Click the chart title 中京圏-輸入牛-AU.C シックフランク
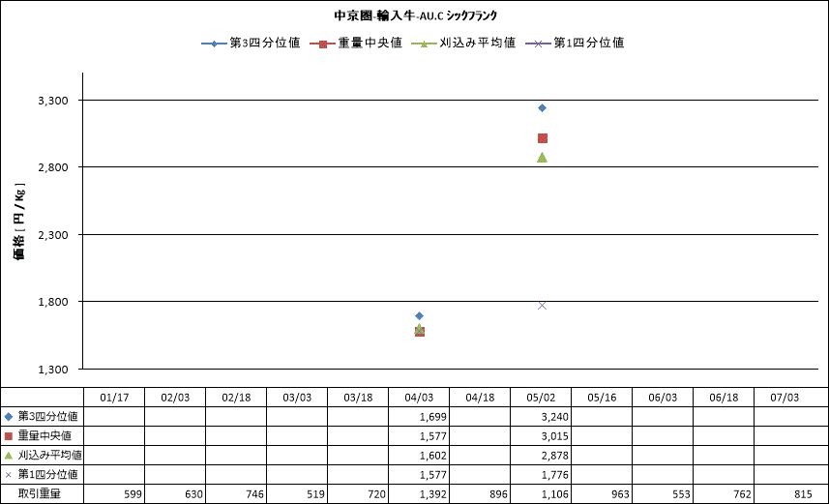The height and width of the screenshot is (504, 829). coord(415,15)
